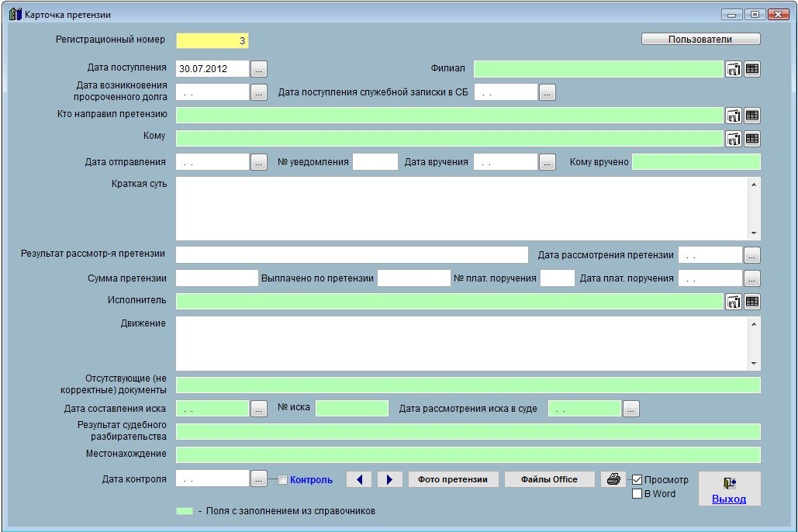Click the printer icon button
The height and width of the screenshot is (532, 798).
pyautogui.click(x=613, y=479)
